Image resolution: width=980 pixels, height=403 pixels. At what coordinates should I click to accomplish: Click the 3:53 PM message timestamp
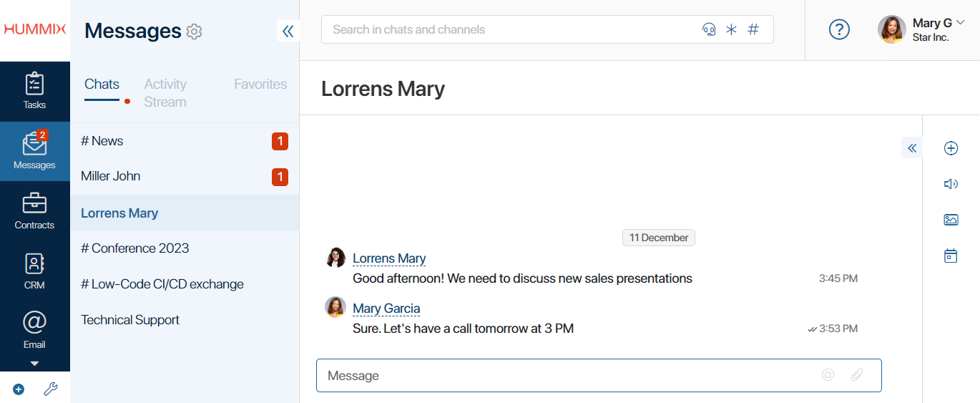(x=838, y=329)
